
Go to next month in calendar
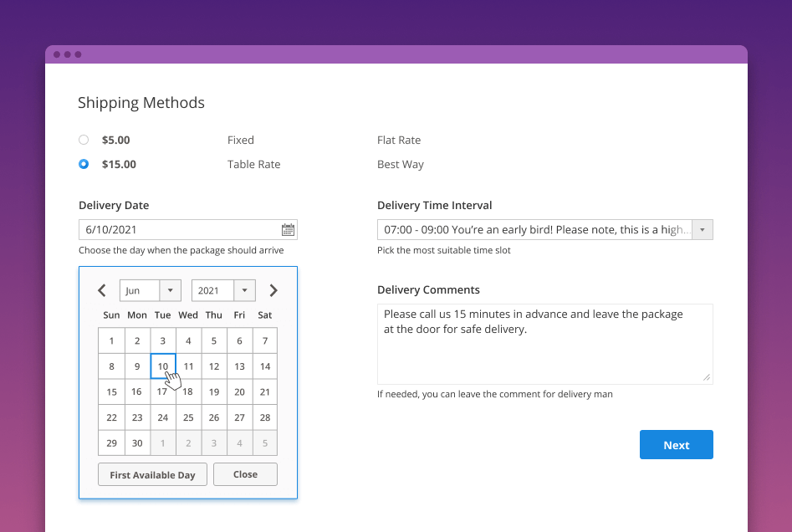[x=273, y=290]
